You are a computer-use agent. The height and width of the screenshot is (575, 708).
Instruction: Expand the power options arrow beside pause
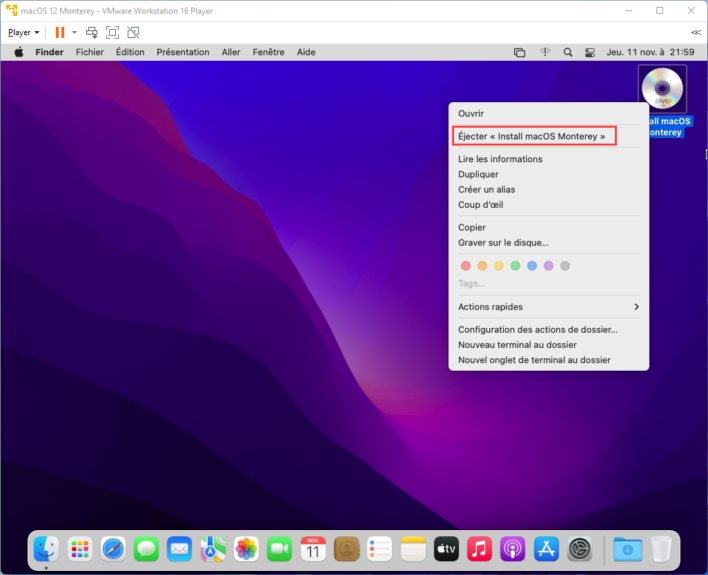(x=75, y=32)
